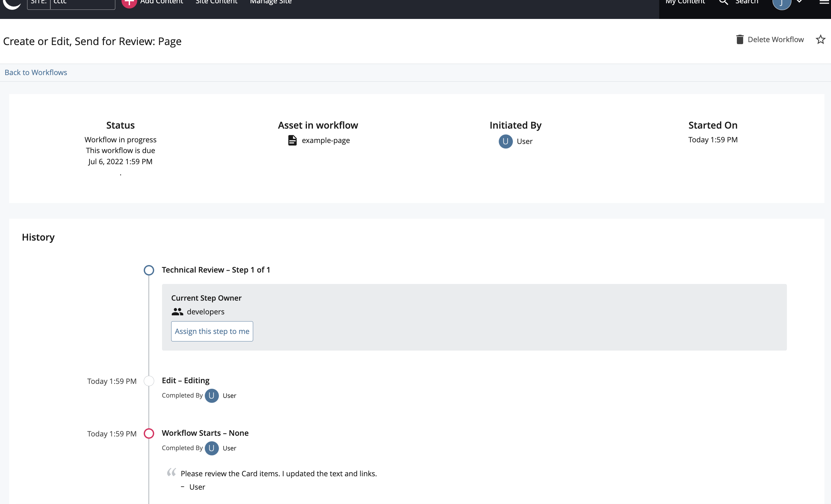
Task: Click the User avatar icon in Edit Editing step
Action: [212, 395]
